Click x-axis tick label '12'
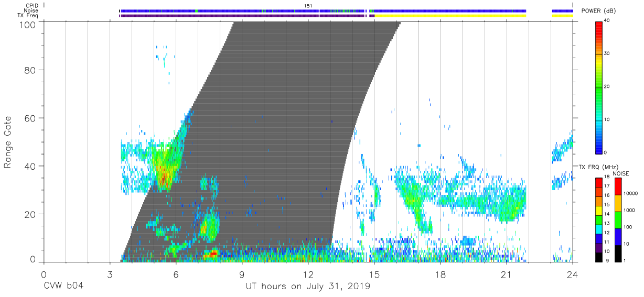The width and height of the screenshot is (644, 297). tap(308, 274)
